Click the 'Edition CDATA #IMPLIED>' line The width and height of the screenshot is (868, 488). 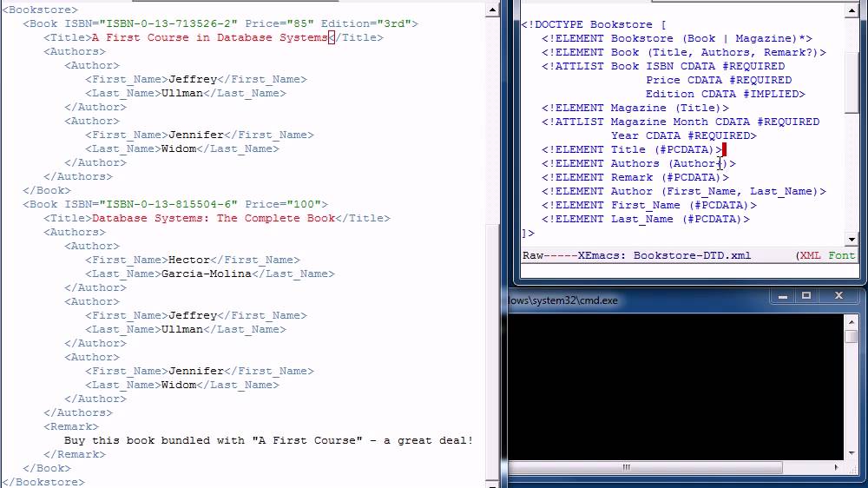point(726,94)
